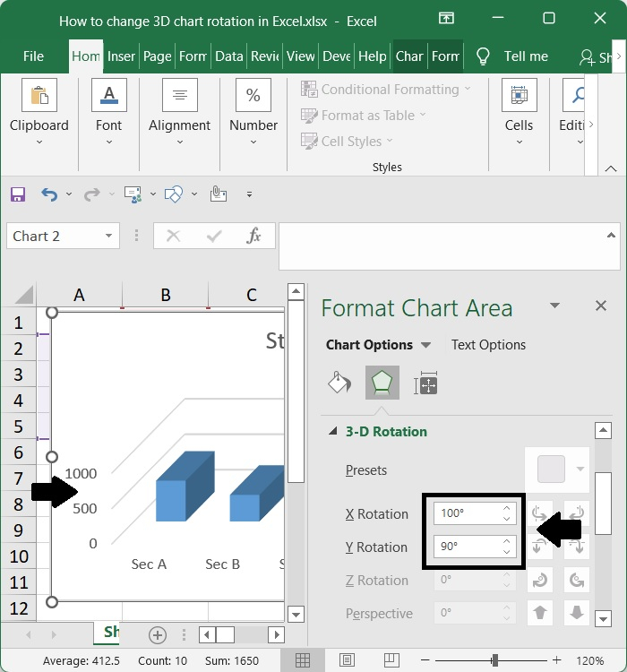Switch to Page Layout view
This screenshot has width=627, height=672.
point(347,660)
